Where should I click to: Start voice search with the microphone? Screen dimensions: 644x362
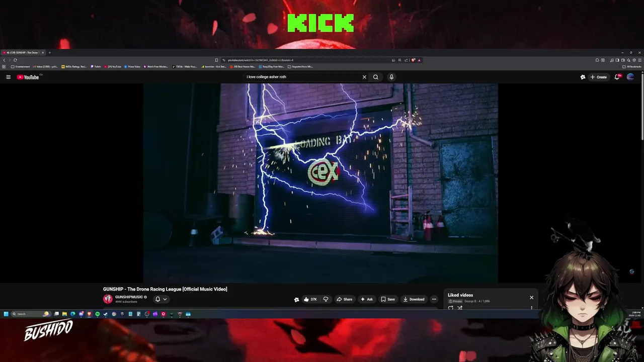click(x=391, y=77)
